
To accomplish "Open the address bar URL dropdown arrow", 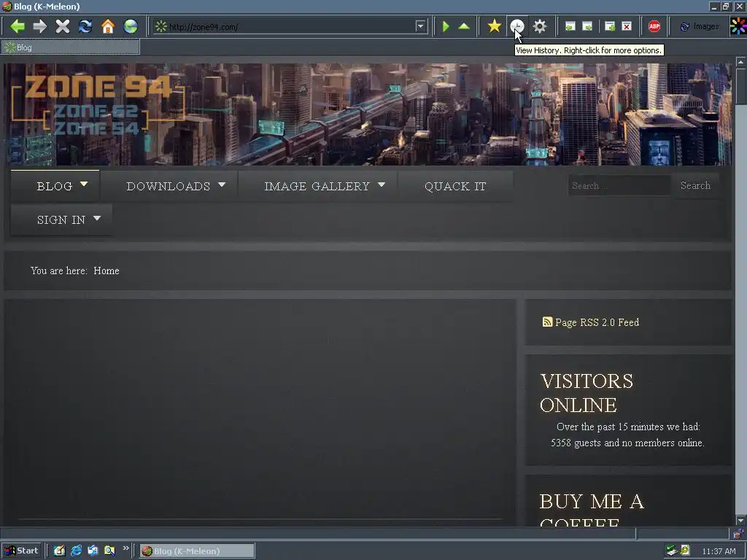I will pyautogui.click(x=420, y=26).
